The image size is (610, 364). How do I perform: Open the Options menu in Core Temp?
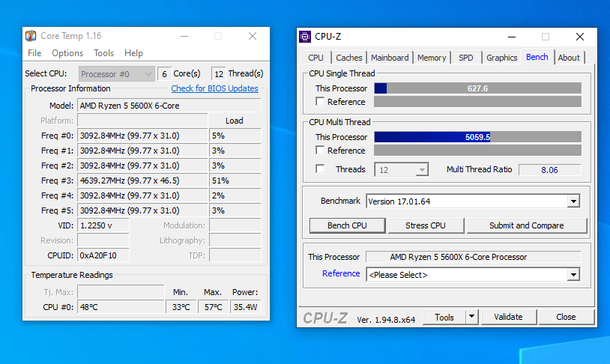(67, 53)
